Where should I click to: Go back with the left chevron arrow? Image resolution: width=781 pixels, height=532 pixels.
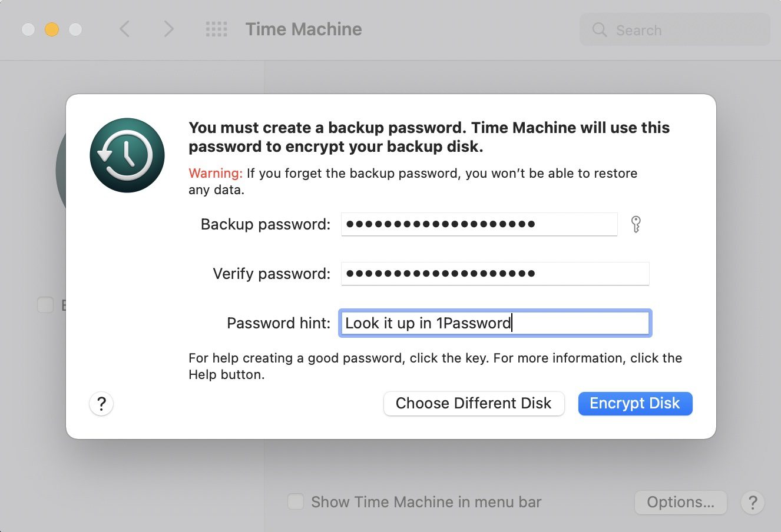pos(125,29)
